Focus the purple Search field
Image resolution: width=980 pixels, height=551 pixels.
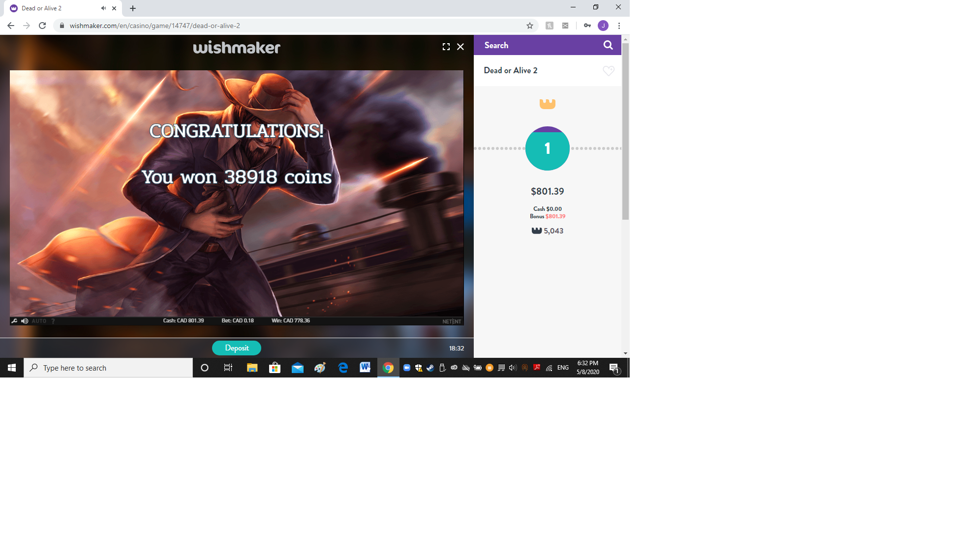tap(548, 45)
